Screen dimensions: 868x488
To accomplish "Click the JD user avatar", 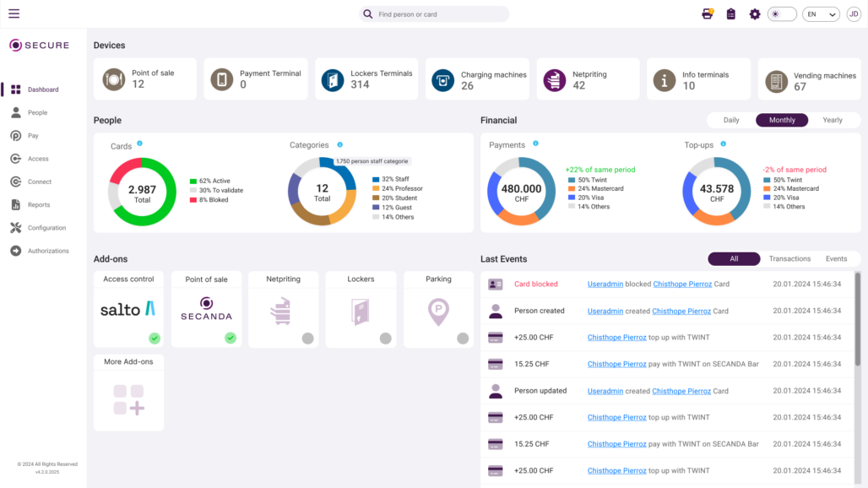I will (x=854, y=14).
